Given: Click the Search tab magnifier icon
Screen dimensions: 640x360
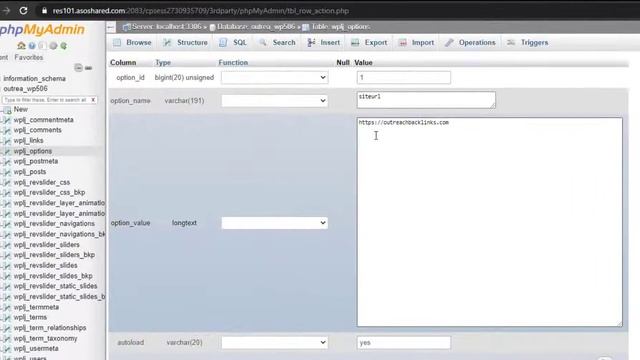Looking at the screenshot, I should (263, 42).
